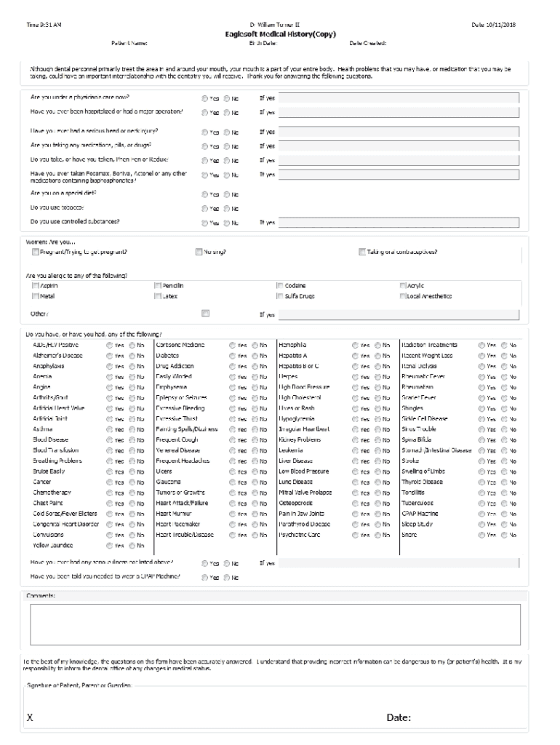Choose Yes for taking any medications

coord(204,145)
